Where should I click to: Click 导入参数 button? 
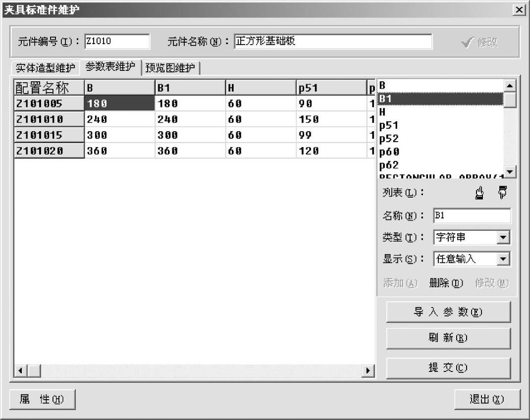coord(448,312)
